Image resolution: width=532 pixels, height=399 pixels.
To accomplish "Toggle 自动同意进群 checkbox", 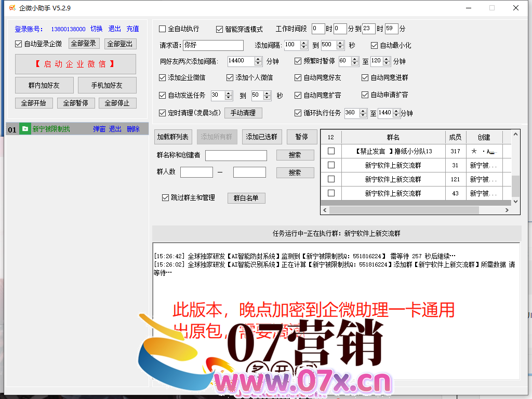I will click(365, 78).
